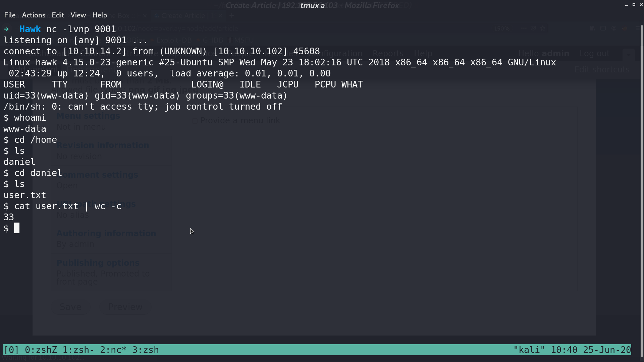The height and width of the screenshot is (362, 644).
Task: Click the "tmux a" window title bar
Action: coord(312,5)
